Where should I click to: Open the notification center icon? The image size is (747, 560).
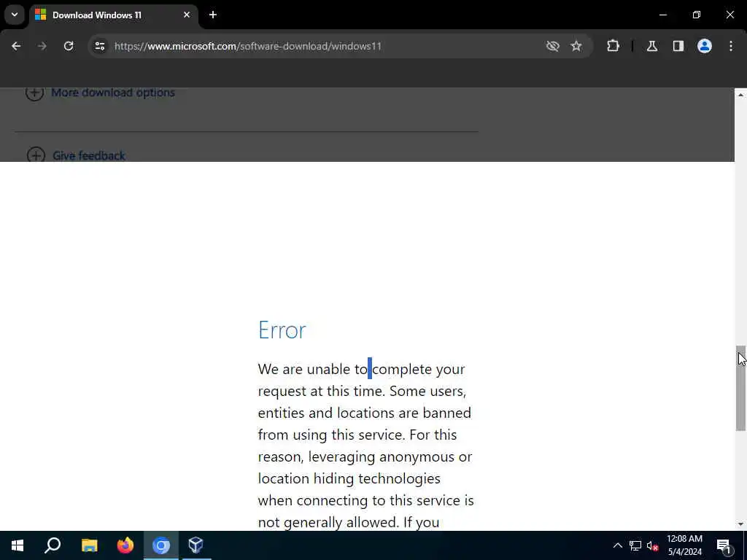tap(724, 545)
